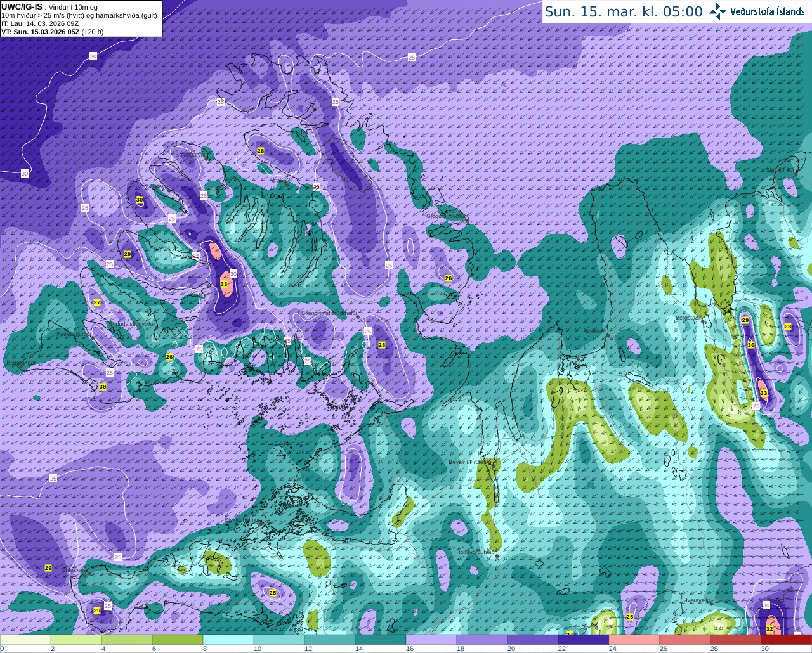812x653 pixels.
Task: Click the Bíldudalsflugvöllur station label
Action: (x=132, y=323)
